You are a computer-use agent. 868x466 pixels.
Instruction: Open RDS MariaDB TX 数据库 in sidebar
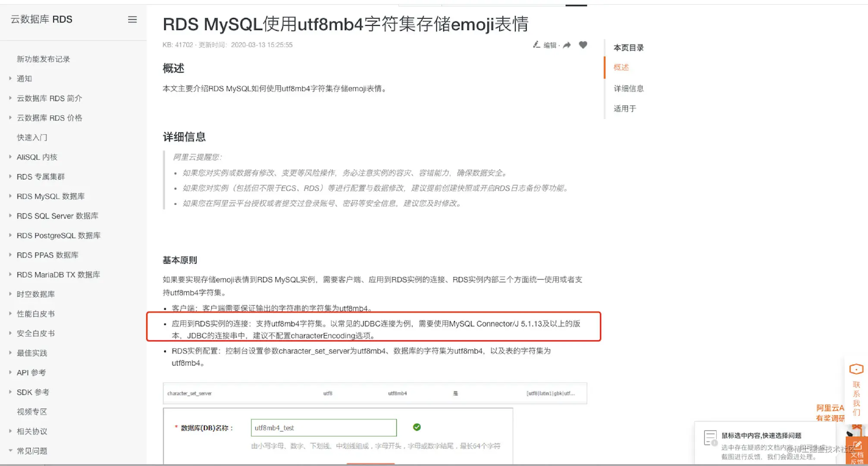pyautogui.click(x=58, y=274)
